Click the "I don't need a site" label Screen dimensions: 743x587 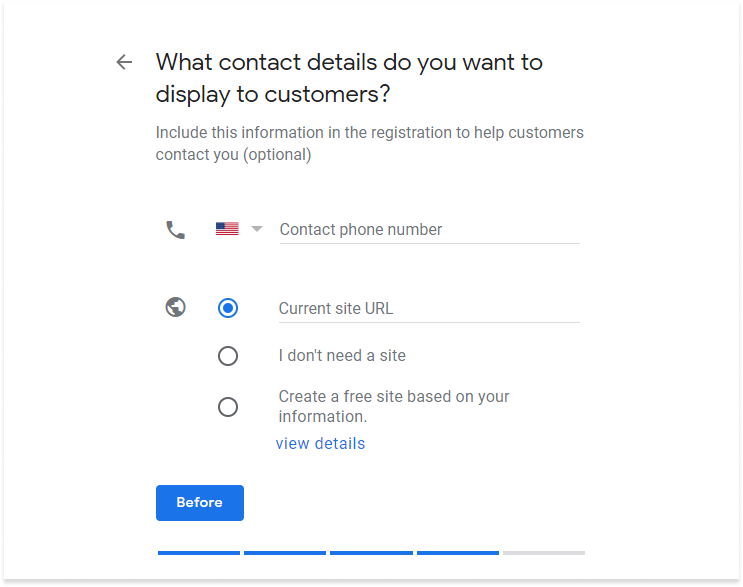coord(342,356)
